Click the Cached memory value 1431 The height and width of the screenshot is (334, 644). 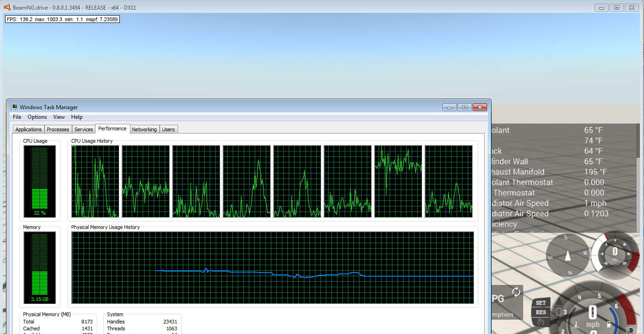tap(87, 328)
